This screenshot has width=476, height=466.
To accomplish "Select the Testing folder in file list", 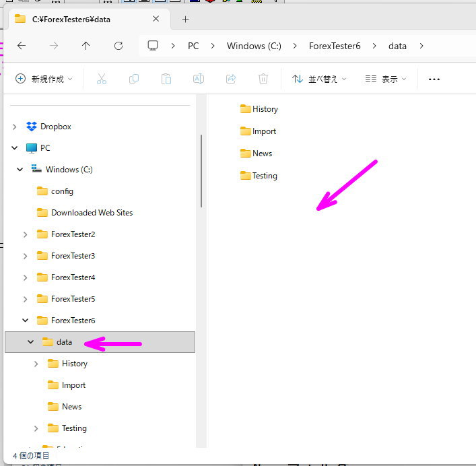I will pos(259,176).
